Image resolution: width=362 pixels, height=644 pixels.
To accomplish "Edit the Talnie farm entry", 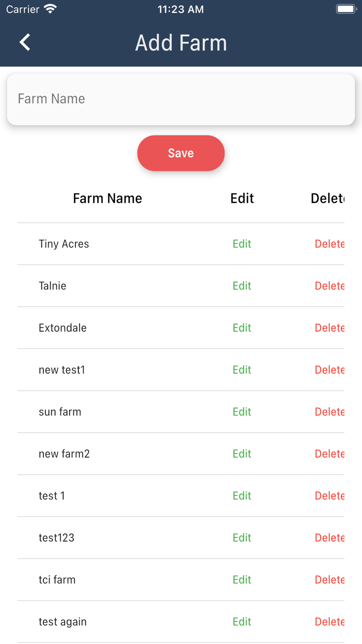I will tap(242, 286).
